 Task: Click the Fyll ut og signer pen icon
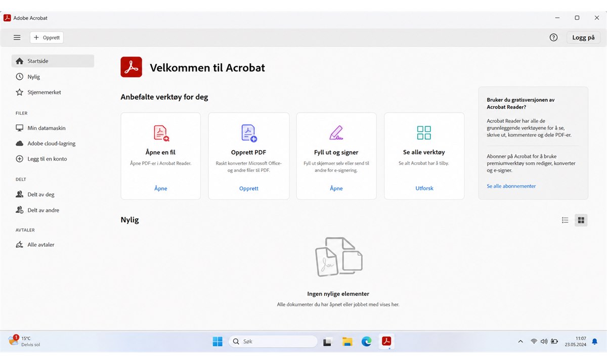click(x=336, y=132)
